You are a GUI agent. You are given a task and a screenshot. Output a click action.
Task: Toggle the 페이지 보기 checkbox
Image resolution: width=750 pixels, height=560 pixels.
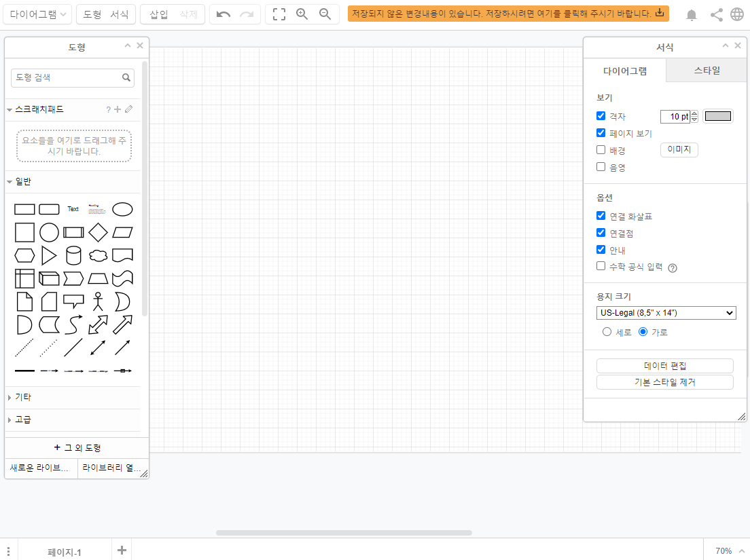(601, 133)
